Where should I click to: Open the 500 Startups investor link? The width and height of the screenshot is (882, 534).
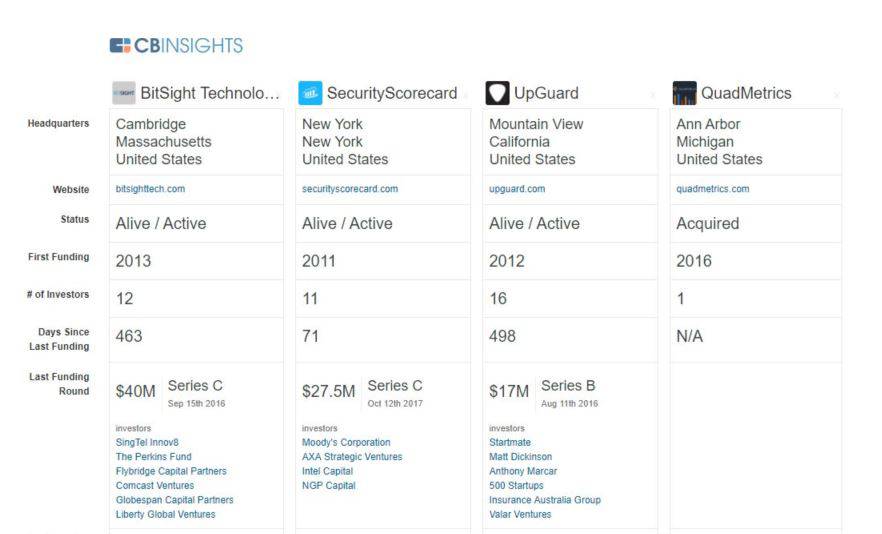(516, 486)
